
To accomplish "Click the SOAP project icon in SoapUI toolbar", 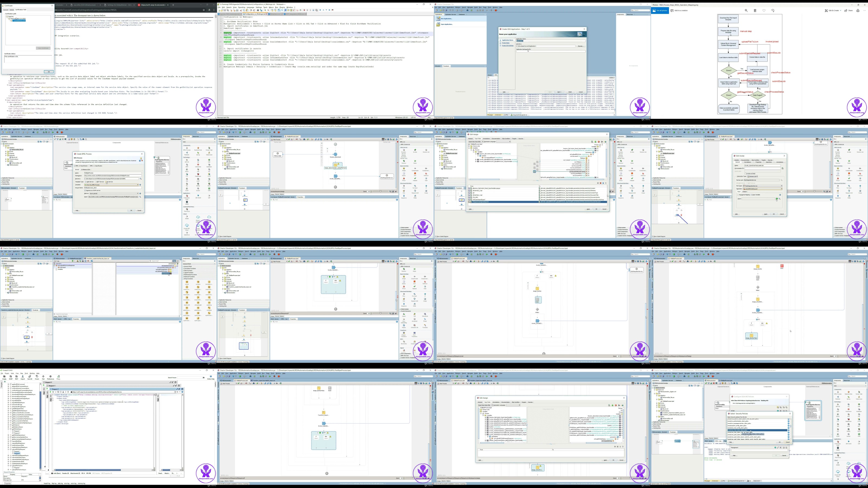I will (11, 377).
